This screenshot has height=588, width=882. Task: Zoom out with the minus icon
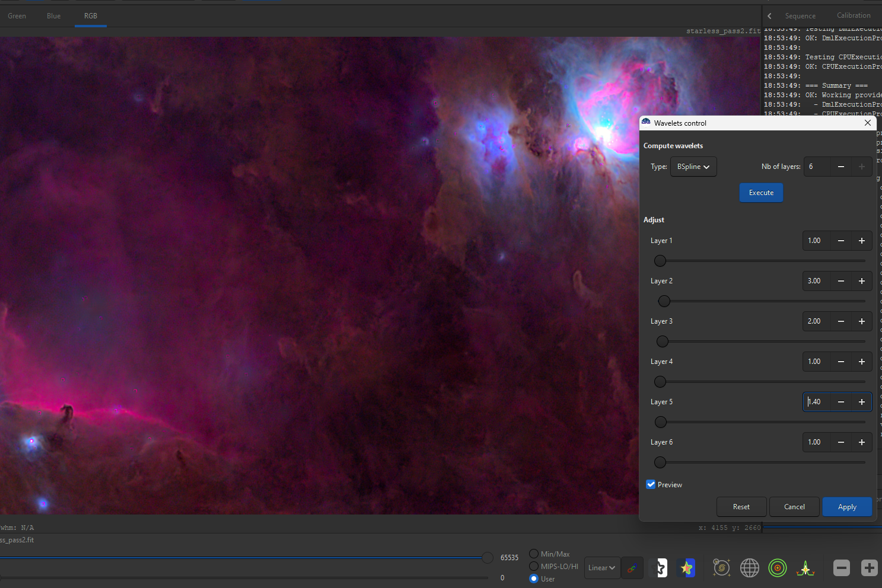point(841,568)
